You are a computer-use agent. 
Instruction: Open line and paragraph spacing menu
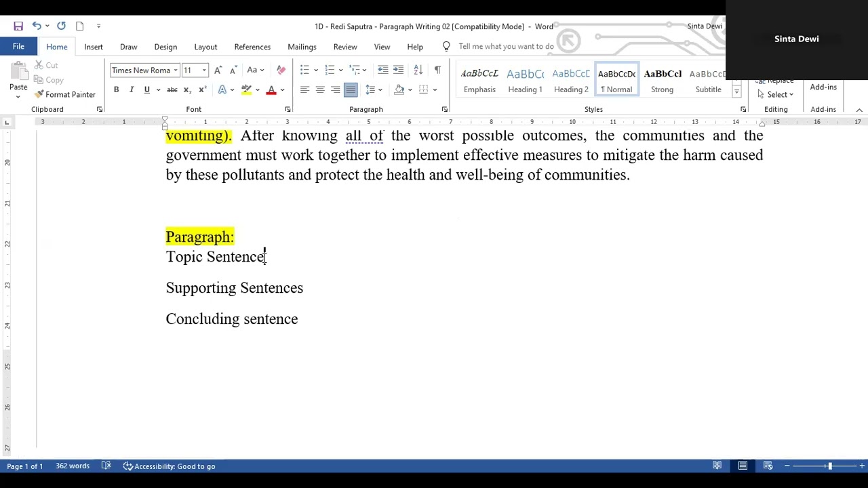point(373,89)
